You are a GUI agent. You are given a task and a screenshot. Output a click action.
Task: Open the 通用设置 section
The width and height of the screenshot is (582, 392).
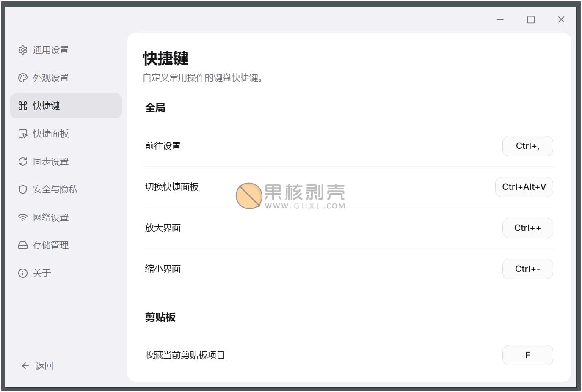tap(66, 50)
